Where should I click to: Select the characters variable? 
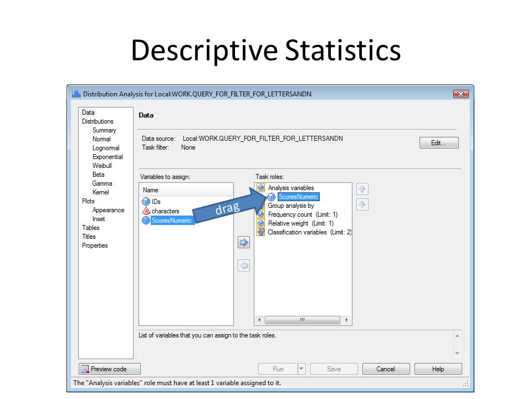click(x=165, y=211)
